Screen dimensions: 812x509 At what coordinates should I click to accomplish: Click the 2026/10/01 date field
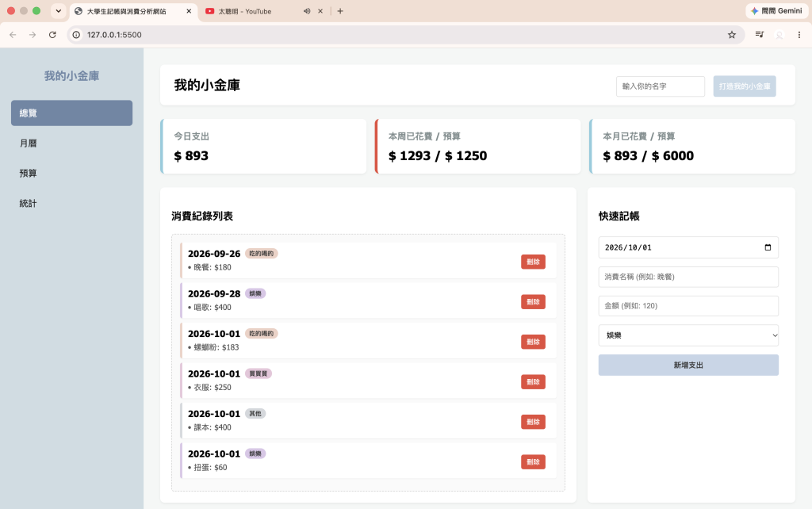click(x=688, y=247)
